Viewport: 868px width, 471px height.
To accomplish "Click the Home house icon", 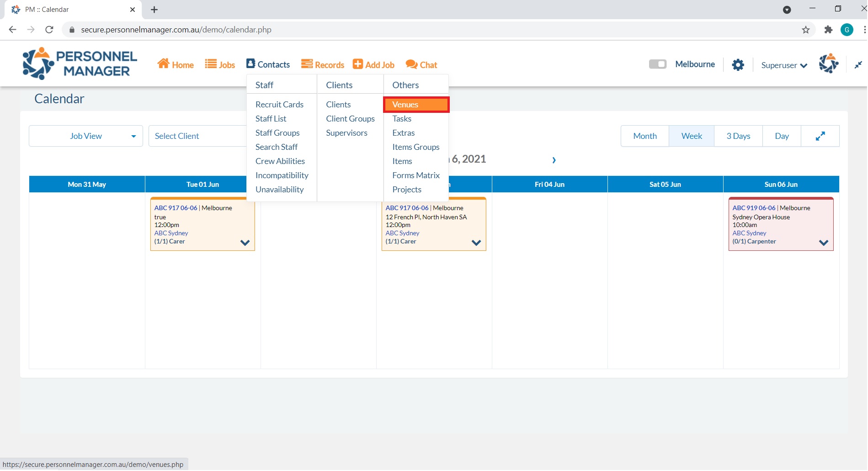I will (163, 64).
